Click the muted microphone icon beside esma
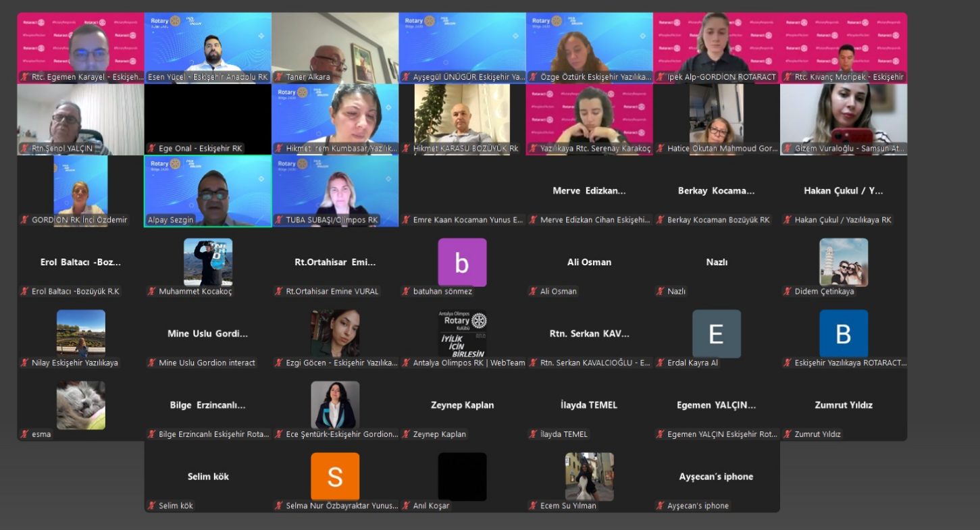Image resolution: width=980 pixels, height=530 pixels. [x=25, y=434]
